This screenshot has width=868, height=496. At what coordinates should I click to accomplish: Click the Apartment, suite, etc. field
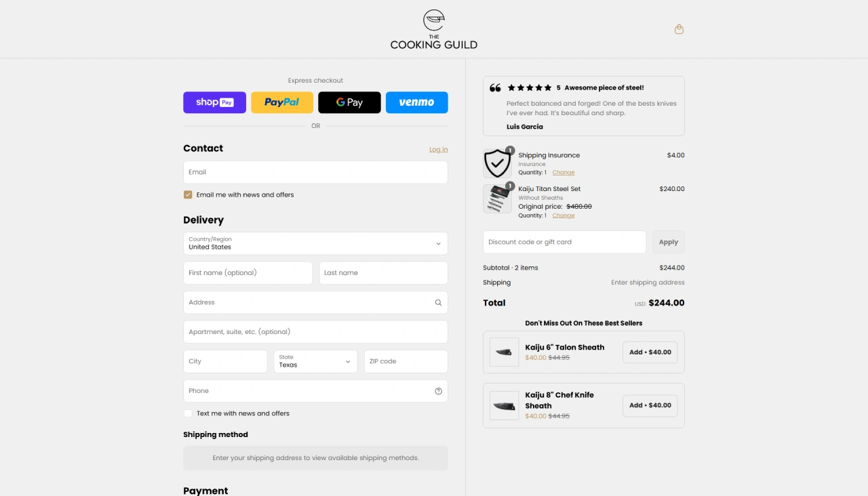(x=315, y=332)
